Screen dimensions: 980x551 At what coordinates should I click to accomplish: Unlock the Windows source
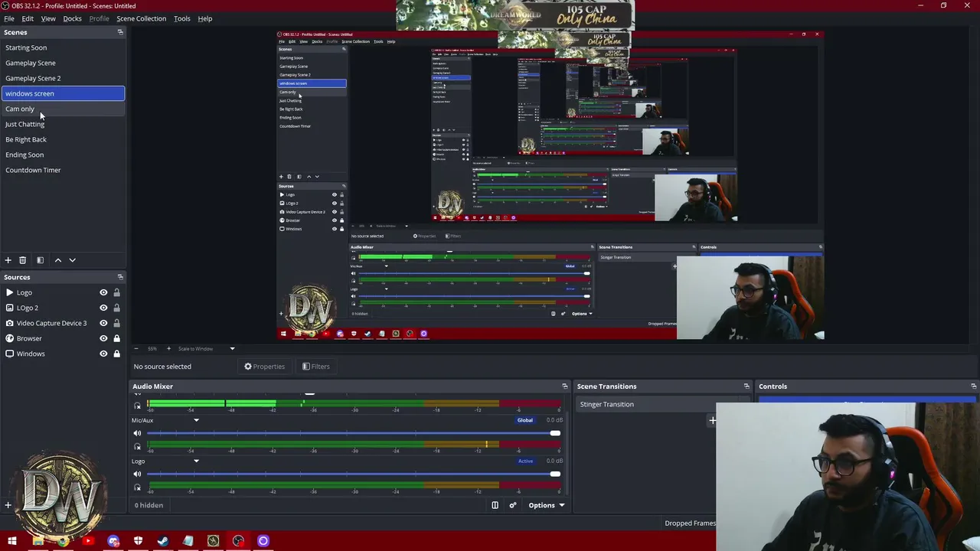116,354
